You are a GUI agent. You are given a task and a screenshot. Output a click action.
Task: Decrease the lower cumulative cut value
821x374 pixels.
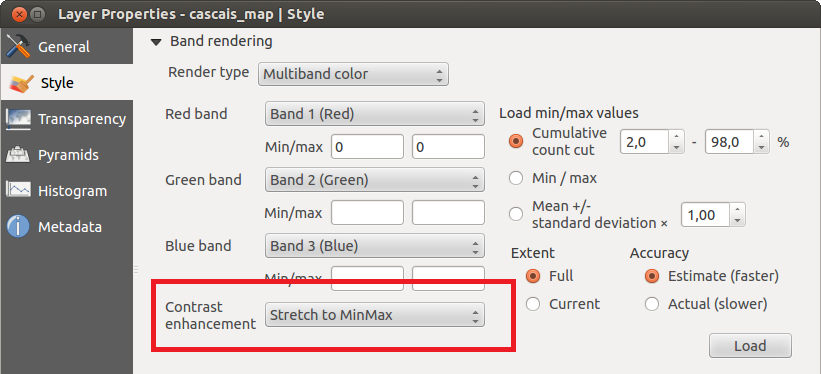coord(676,147)
